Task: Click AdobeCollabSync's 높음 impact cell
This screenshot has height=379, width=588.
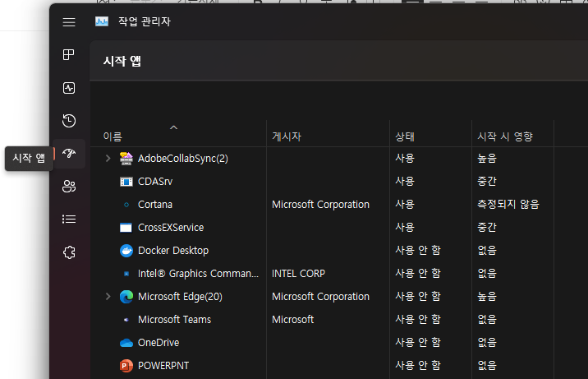Action: click(x=487, y=159)
